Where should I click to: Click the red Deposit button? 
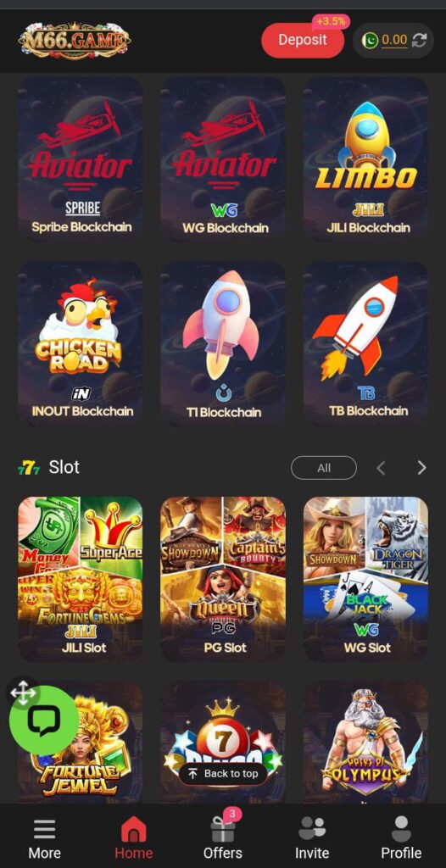[303, 41]
